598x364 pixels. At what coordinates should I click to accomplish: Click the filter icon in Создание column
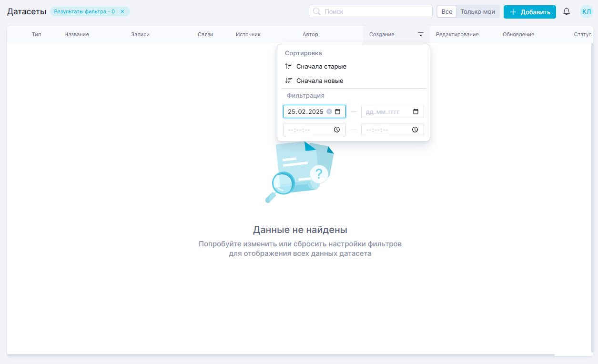[421, 34]
